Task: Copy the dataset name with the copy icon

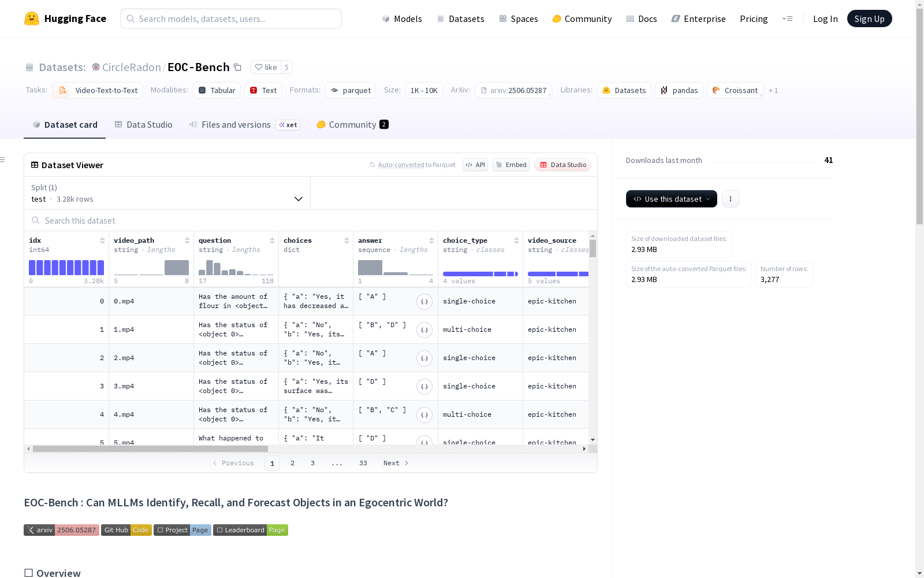Action: point(237,67)
